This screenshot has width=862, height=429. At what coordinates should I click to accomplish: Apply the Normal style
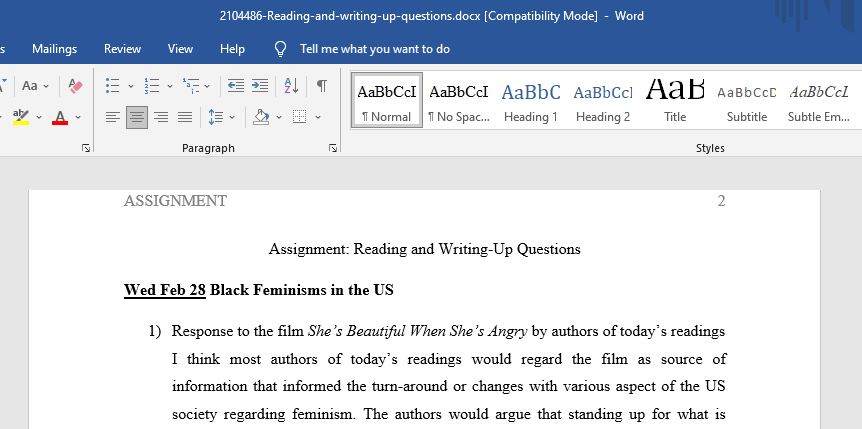pyautogui.click(x=387, y=100)
